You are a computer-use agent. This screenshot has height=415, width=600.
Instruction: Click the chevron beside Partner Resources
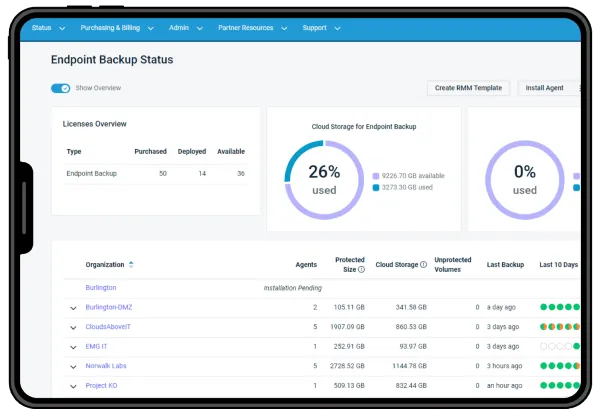click(x=284, y=28)
